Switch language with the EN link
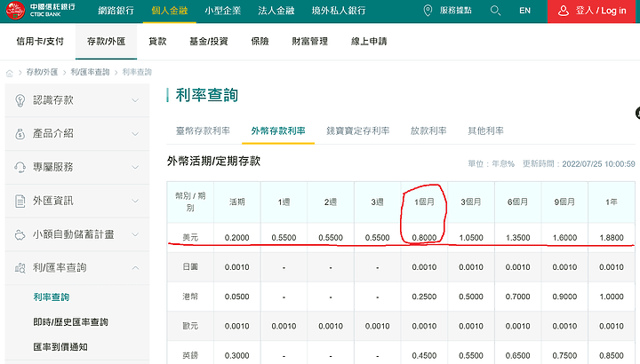The width and height of the screenshot is (640, 364). [525, 11]
